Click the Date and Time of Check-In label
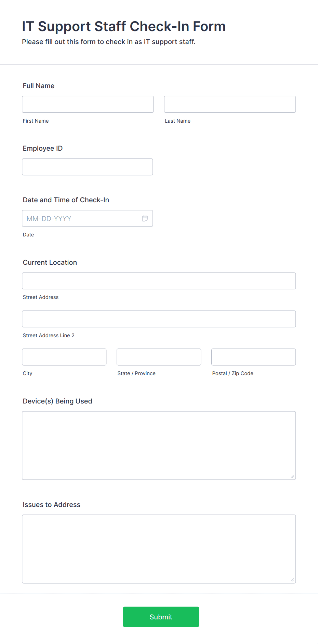 tap(66, 200)
